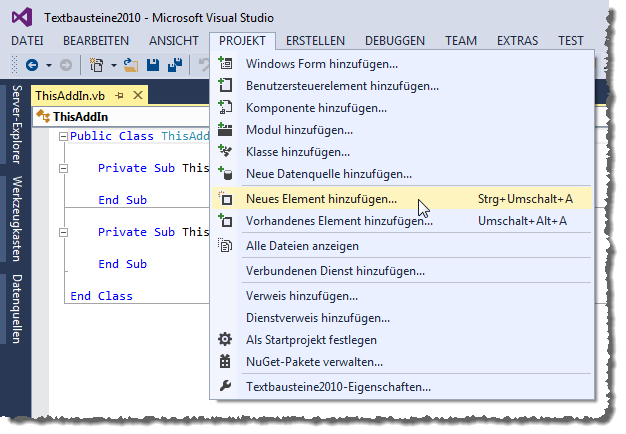This screenshot has width=626, height=434.
Task: Toggle Alle Dateien anzeigen menu entry
Action: (x=402, y=246)
